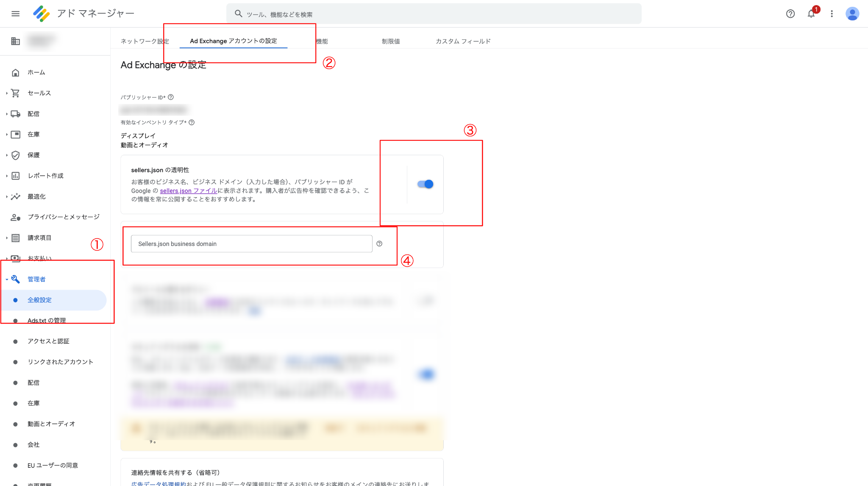Expand the レポート作成 section arrow
This screenshot has height=486, width=868.
click(7, 176)
